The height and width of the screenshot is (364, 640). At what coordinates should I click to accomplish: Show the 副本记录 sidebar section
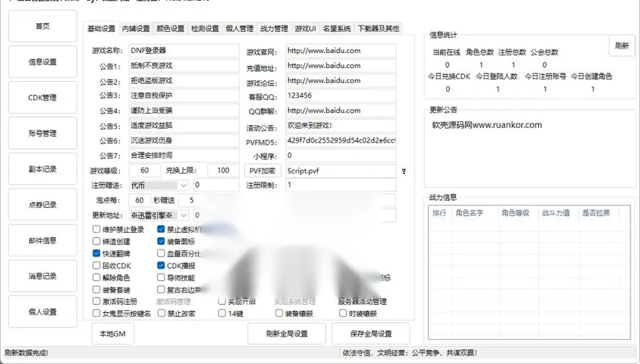coord(42,169)
